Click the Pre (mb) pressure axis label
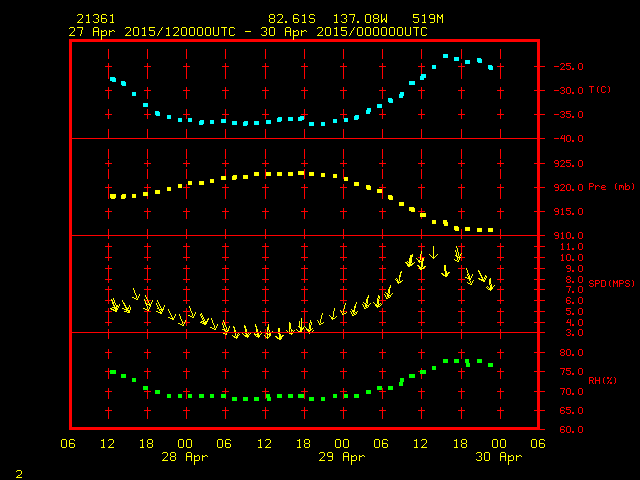Viewport: 640px width, 480px height. coord(611,187)
